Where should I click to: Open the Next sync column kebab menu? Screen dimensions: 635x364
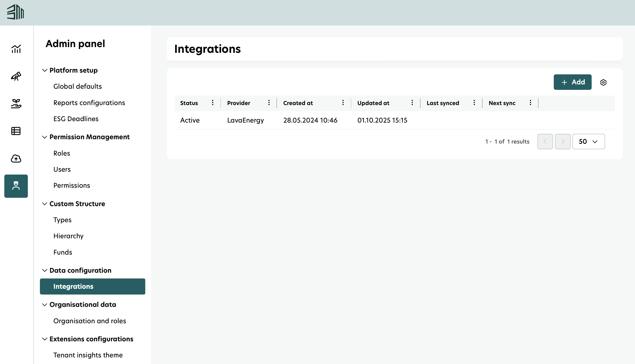point(530,103)
